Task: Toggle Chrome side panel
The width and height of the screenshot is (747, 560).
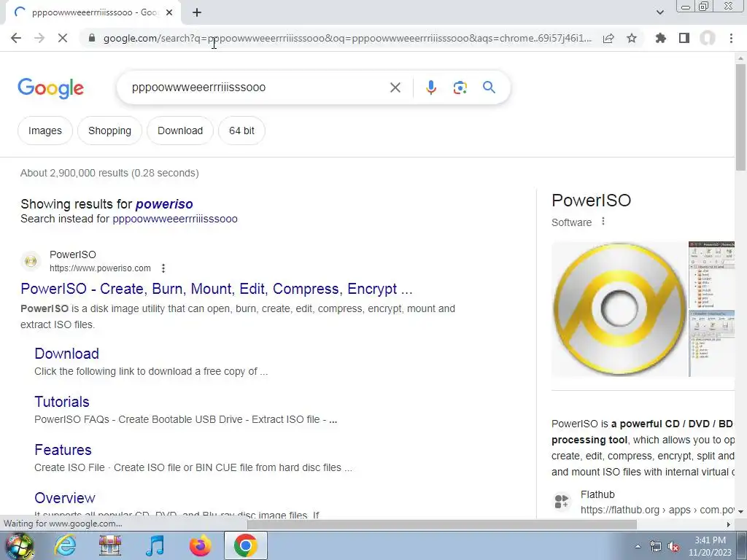Action: (684, 38)
